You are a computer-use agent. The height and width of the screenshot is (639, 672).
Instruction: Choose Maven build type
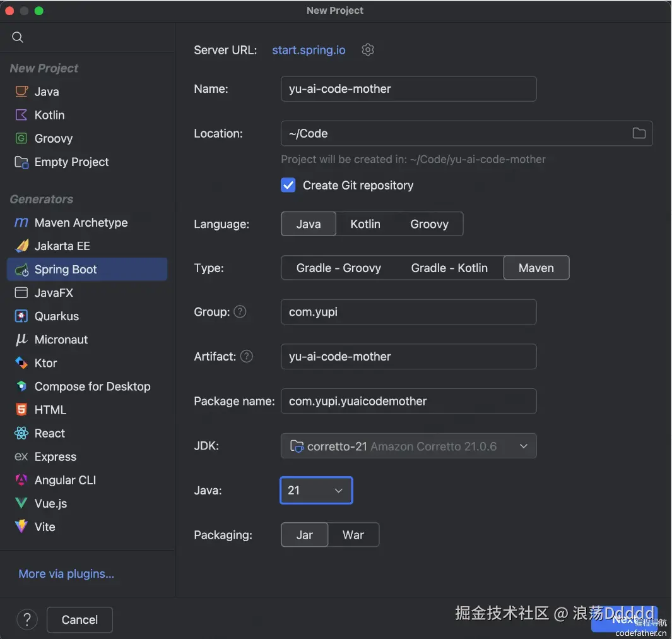coord(536,268)
